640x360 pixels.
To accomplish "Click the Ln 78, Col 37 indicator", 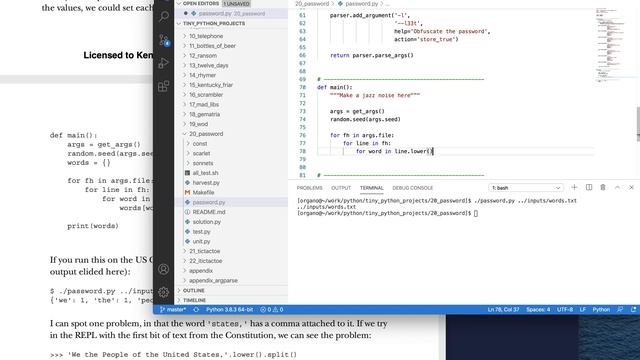I will click(503, 310).
